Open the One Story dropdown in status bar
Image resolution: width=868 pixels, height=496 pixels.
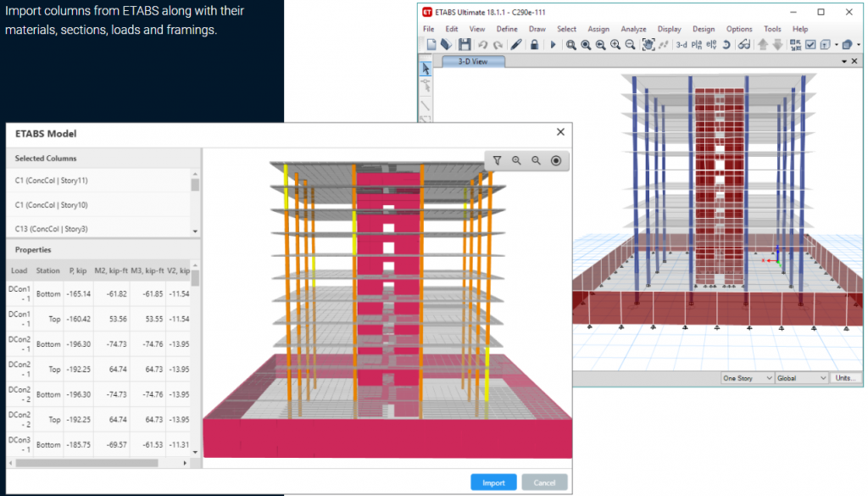[x=747, y=378]
